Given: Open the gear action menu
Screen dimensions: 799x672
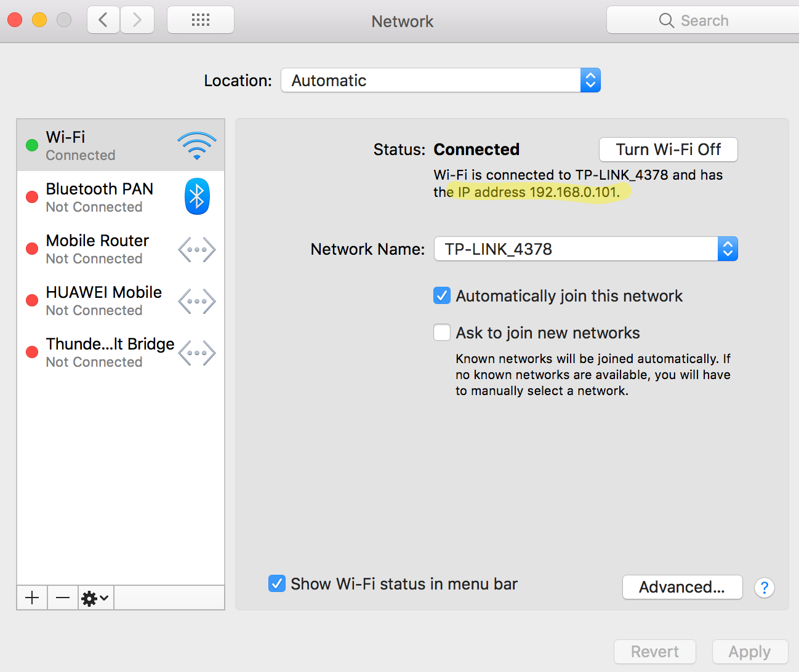Looking at the screenshot, I should (95, 598).
